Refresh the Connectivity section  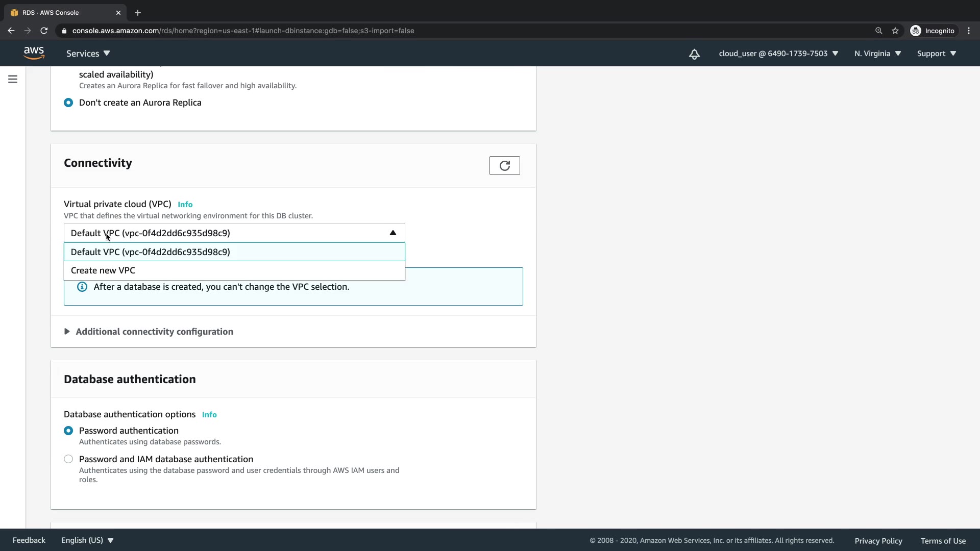(x=504, y=166)
